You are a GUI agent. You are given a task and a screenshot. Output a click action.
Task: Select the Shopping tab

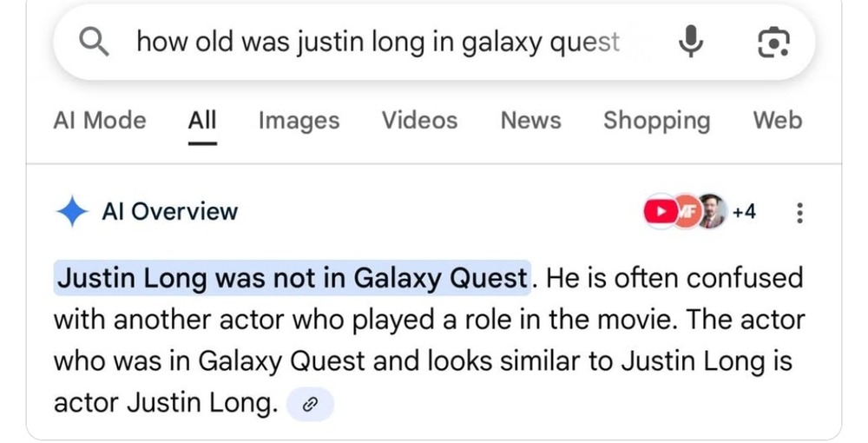656,120
